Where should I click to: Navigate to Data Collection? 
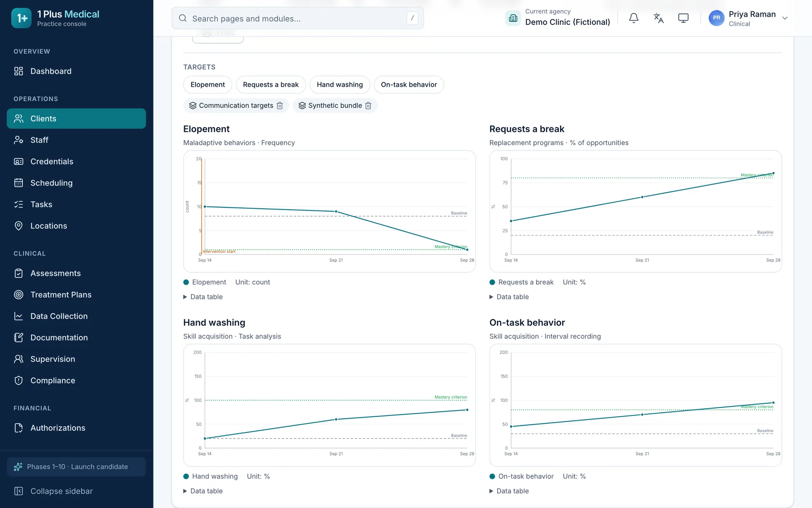(76, 316)
